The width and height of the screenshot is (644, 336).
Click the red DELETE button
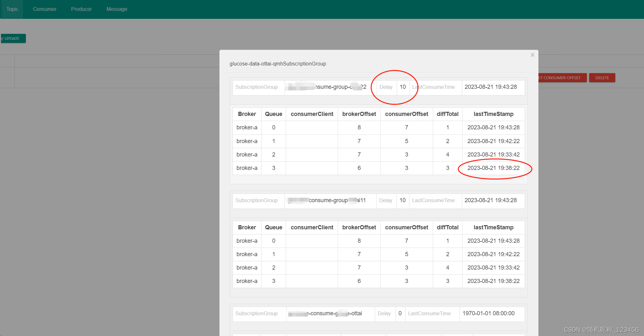602,78
